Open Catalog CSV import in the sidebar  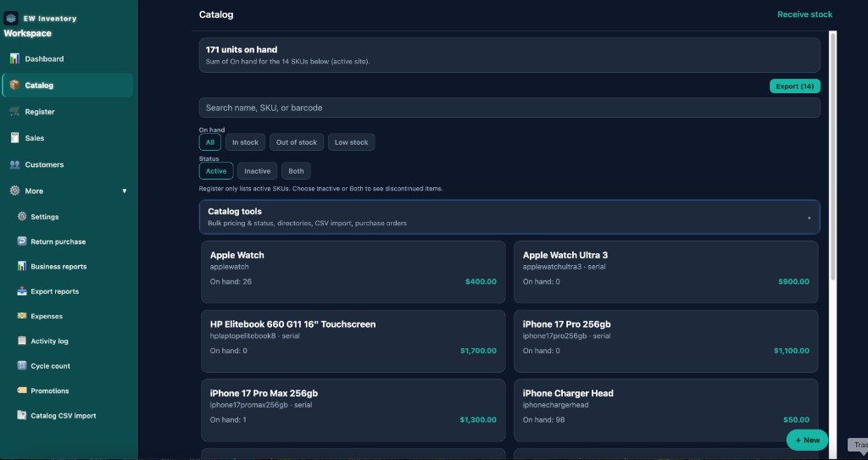(63, 416)
